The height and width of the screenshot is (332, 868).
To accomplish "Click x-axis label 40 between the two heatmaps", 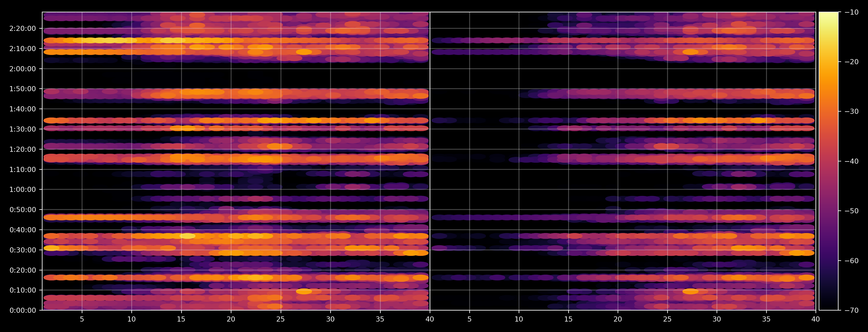I will point(430,319).
